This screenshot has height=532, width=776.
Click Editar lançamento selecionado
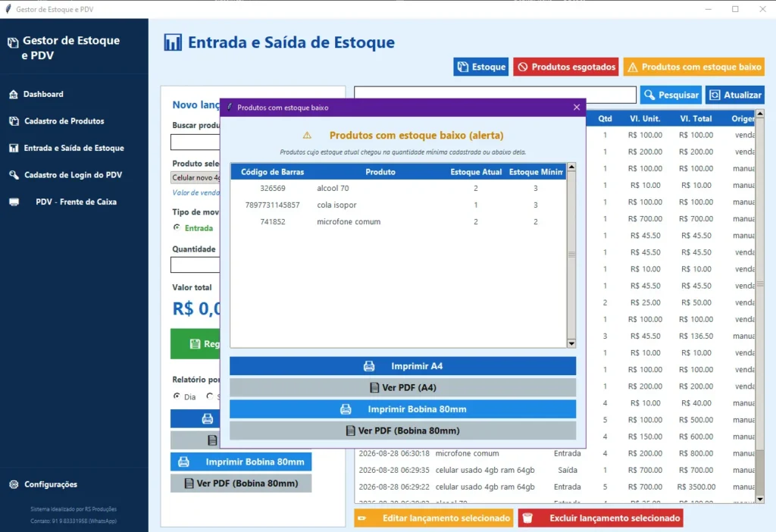tap(433, 518)
